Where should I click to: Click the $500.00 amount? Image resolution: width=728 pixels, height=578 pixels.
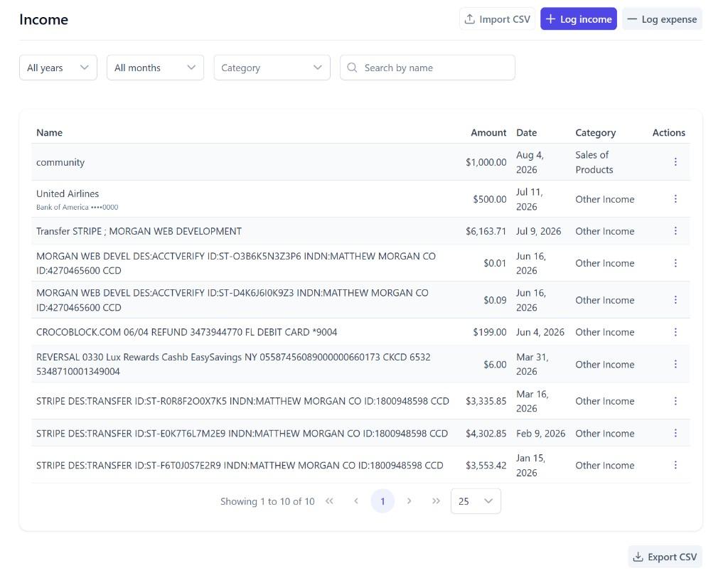[490, 199]
